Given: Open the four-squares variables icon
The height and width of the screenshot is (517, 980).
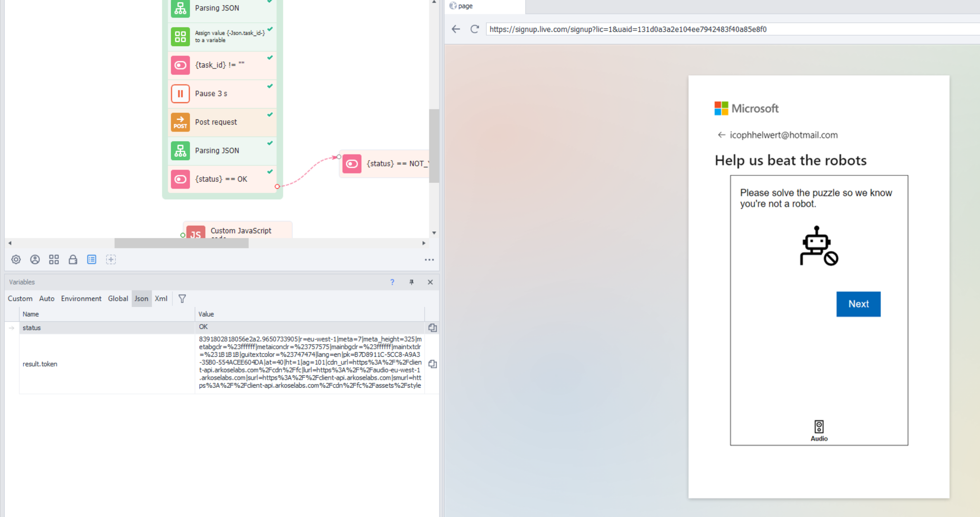Looking at the screenshot, I should click(x=54, y=259).
